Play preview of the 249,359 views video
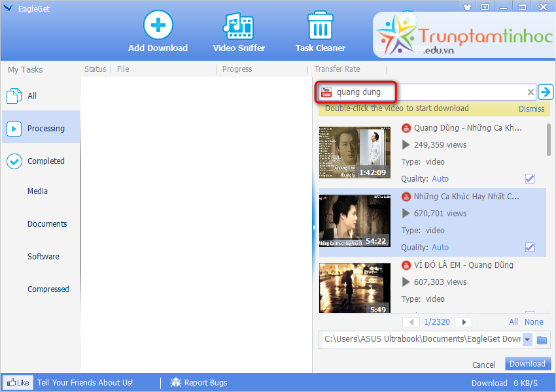556x392 pixels. (x=406, y=145)
